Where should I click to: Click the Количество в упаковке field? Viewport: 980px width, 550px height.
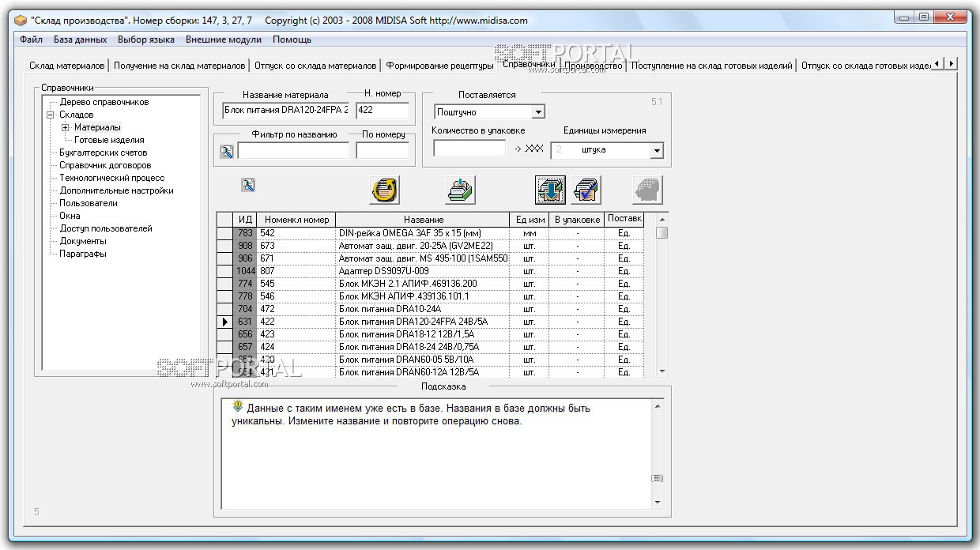469,148
